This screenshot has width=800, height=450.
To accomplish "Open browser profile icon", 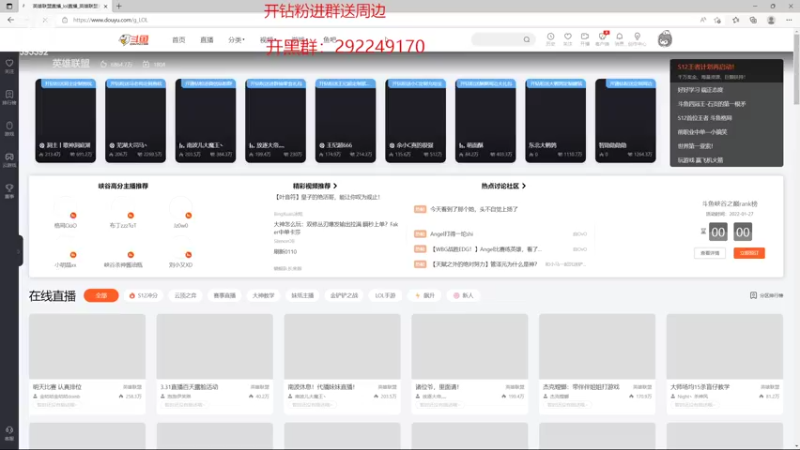I will [x=771, y=20].
